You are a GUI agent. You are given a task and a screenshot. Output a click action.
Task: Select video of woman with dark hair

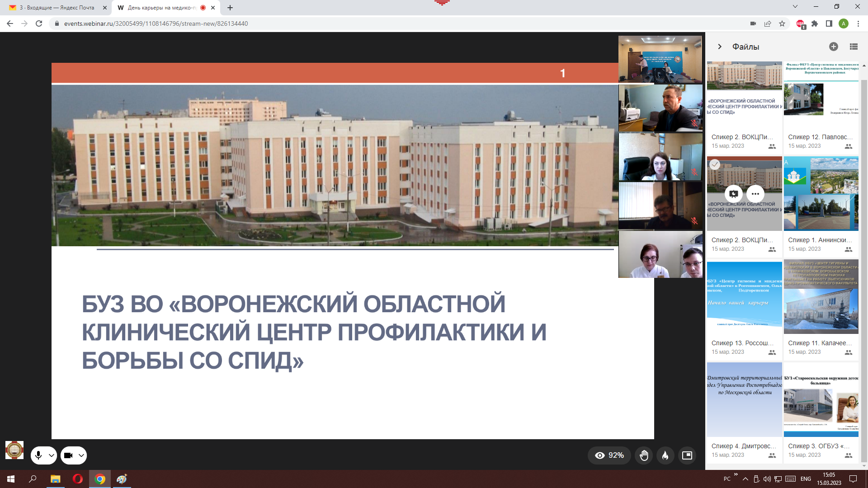(x=660, y=156)
